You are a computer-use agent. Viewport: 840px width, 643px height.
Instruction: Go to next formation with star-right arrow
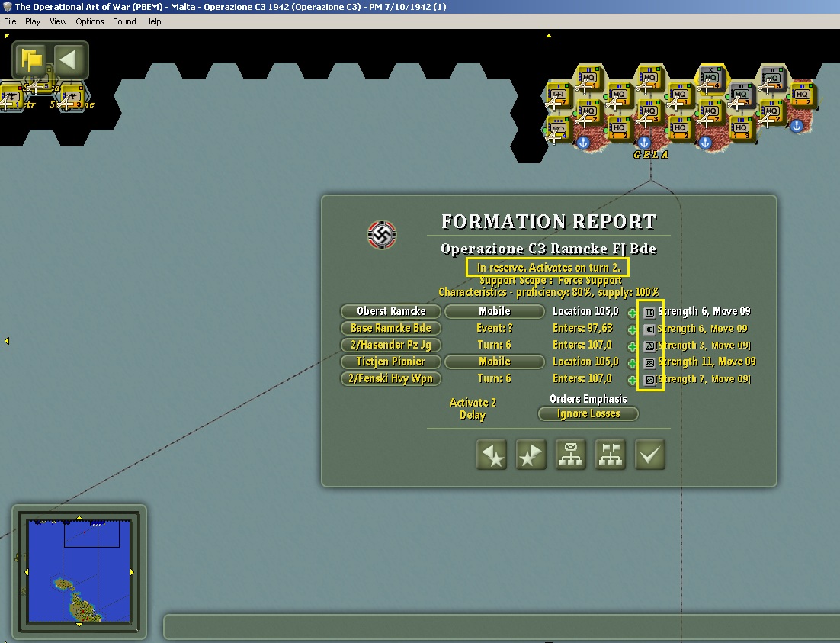point(531,455)
